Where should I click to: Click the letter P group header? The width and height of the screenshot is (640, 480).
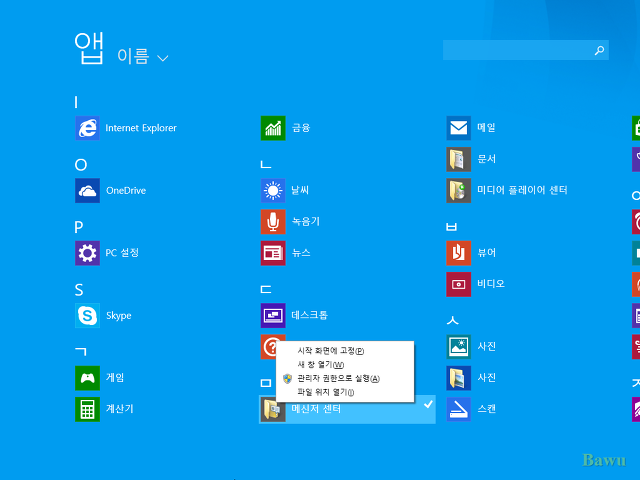pos(79,227)
